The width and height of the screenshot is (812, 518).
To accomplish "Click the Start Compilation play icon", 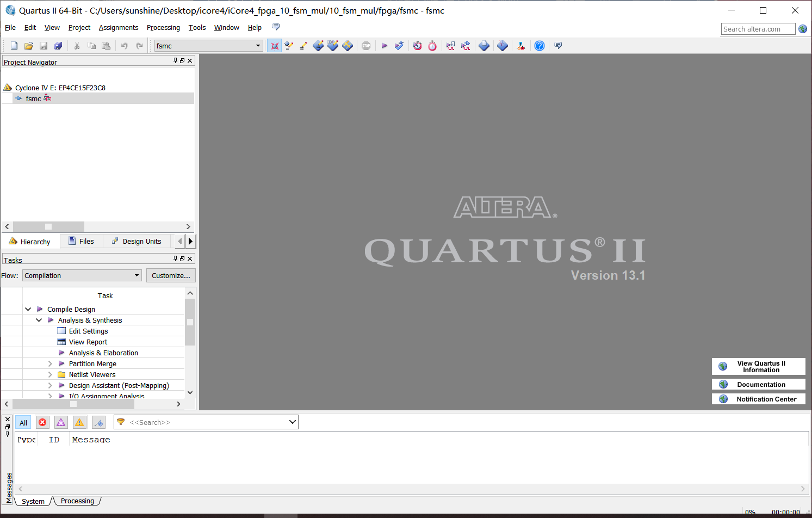I will tap(384, 46).
